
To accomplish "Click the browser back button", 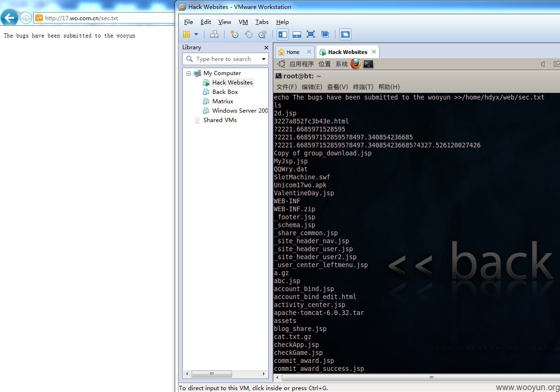I will (9, 17).
